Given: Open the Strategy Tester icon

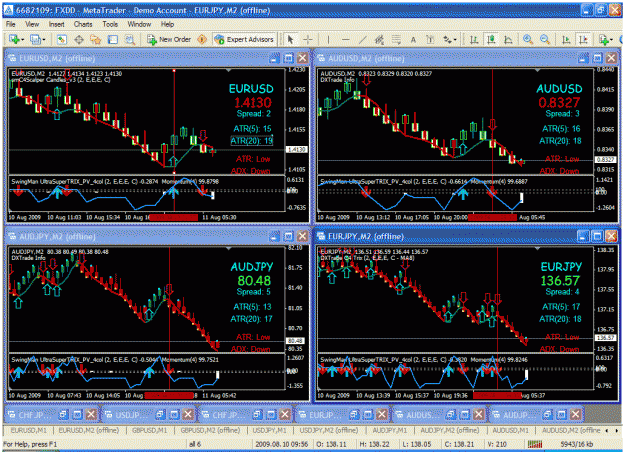Looking at the screenshot, I should [130, 39].
